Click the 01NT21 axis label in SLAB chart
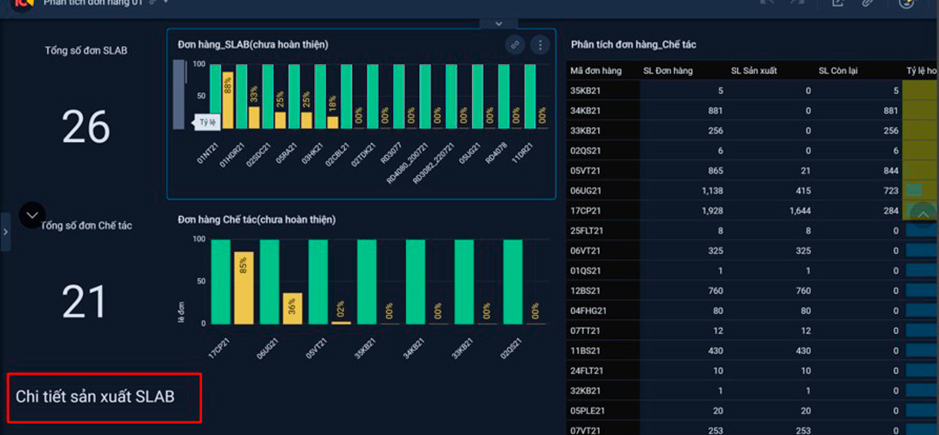Screen dimensions: 939x435 tap(207, 153)
